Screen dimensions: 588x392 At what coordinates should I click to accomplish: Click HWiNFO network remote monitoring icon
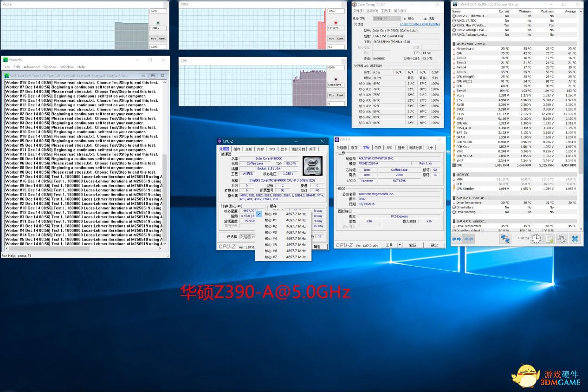504,239
